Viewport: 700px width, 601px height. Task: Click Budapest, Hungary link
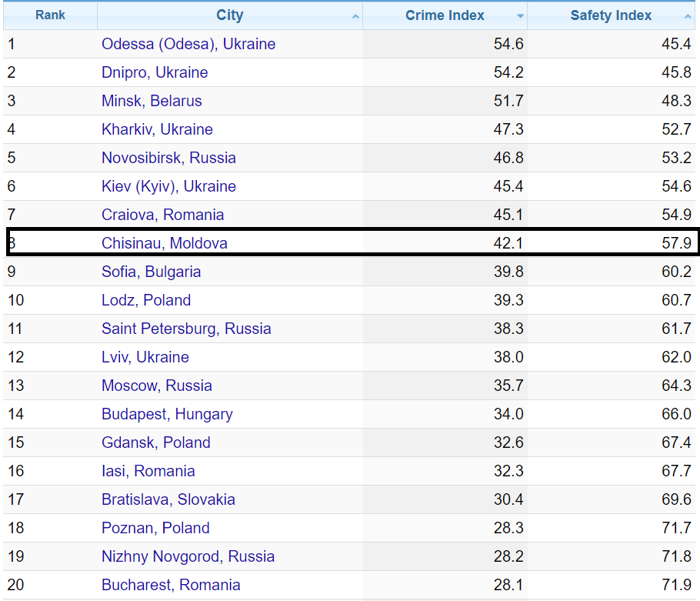[x=167, y=414]
